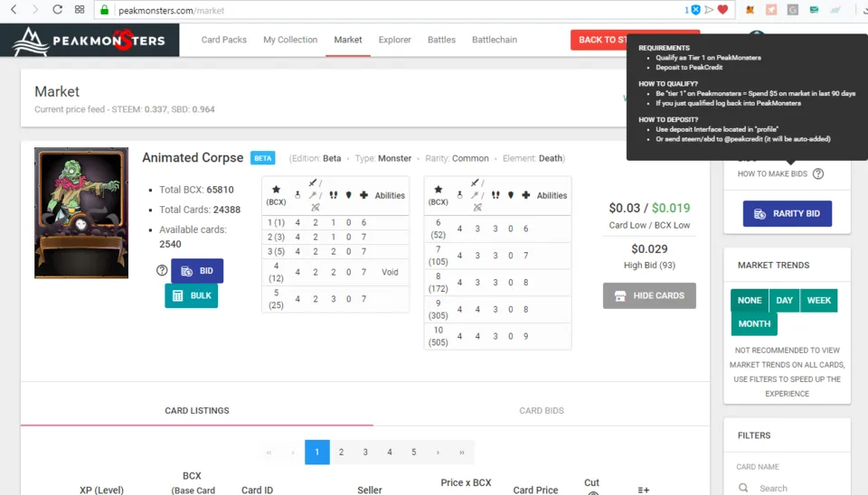Viewport: 868px width, 495px height.
Task: Go to listings page 1
Action: pos(317,452)
